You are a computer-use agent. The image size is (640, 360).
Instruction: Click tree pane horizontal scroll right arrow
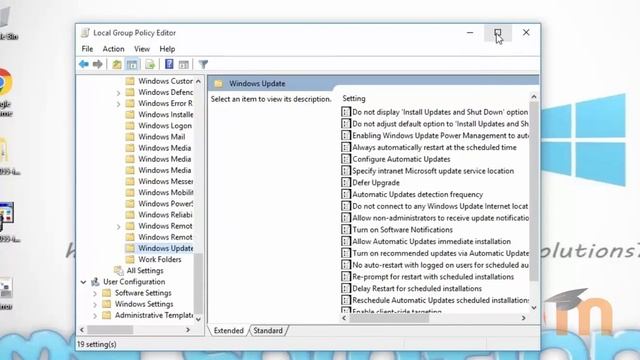[188, 330]
